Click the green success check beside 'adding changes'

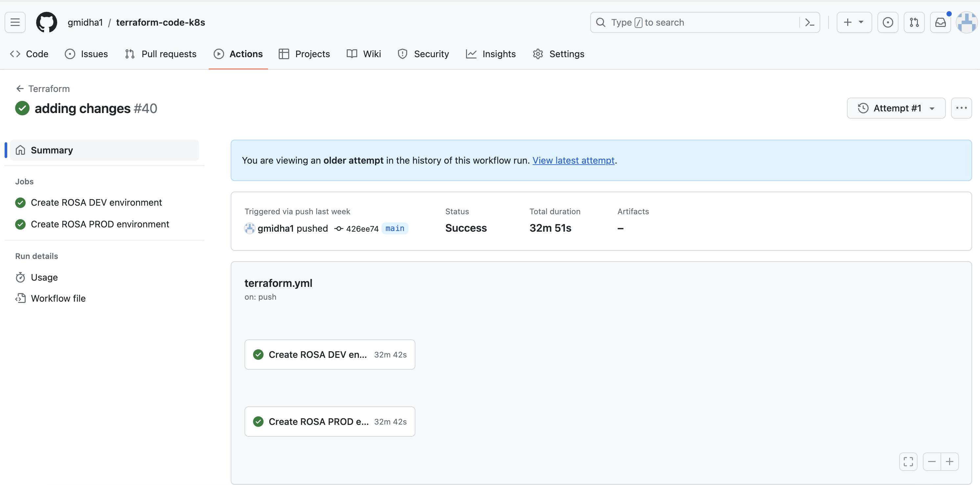[x=22, y=108]
